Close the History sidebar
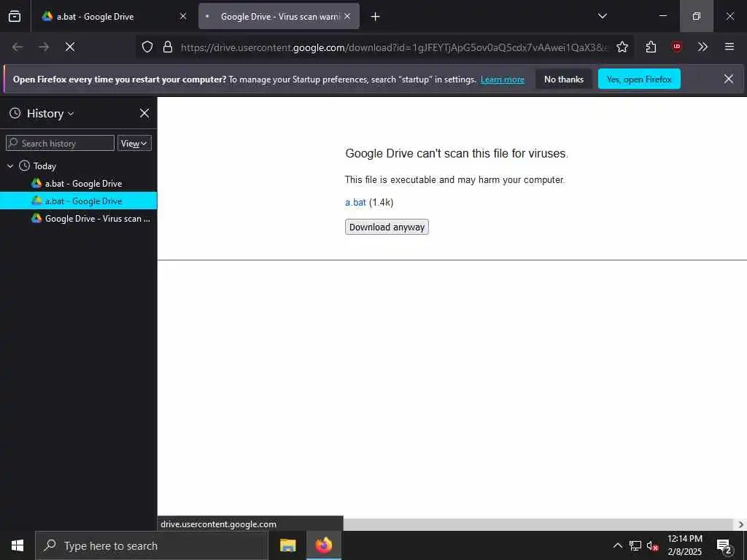This screenshot has height=560, width=747. (144, 113)
